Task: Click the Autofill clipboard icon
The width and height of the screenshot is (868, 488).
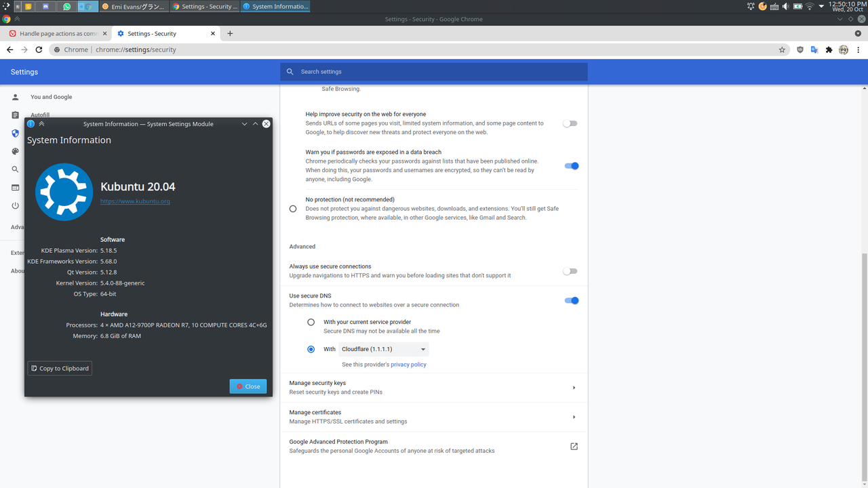Action: [16, 115]
